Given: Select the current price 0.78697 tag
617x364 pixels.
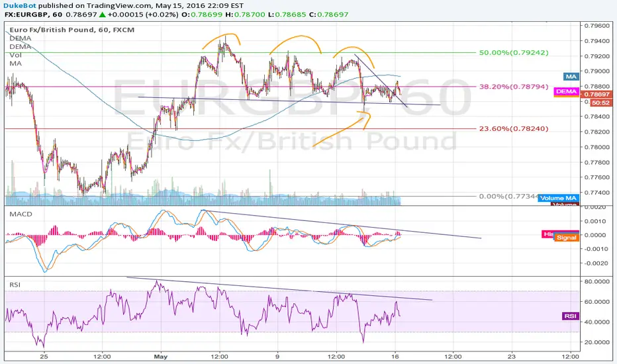Looking at the screenshot, I should tap(596, 95).
